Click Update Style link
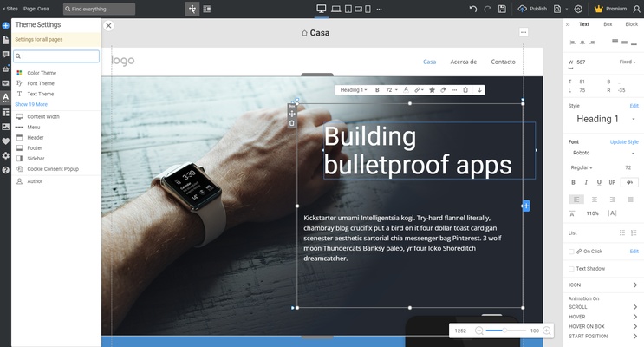 pyautogui.click(x=624, y=142)
